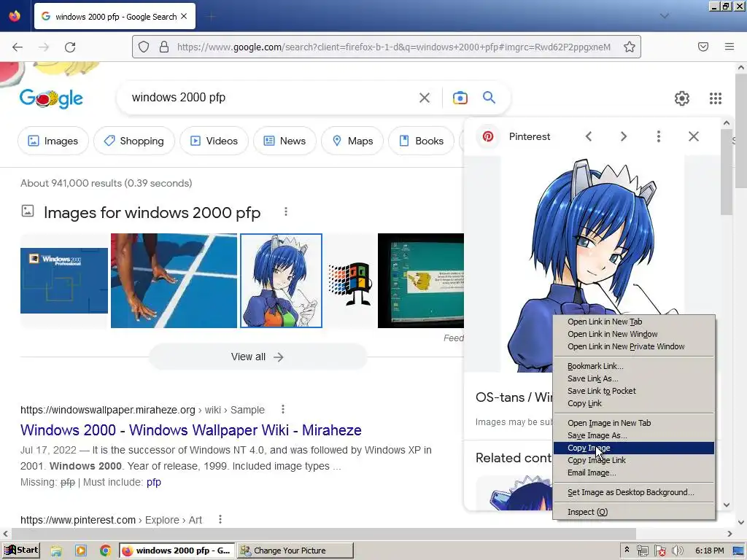747x560 pixels.
Task: Open the Maps filter chip
Action: pyautogui.click(x=352, y=141)
